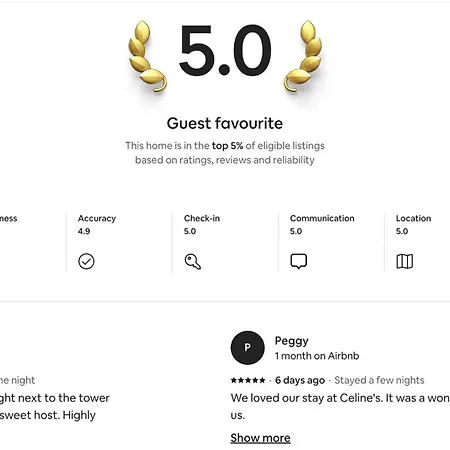Click the Accuracy checkmark circle icon

86,261
